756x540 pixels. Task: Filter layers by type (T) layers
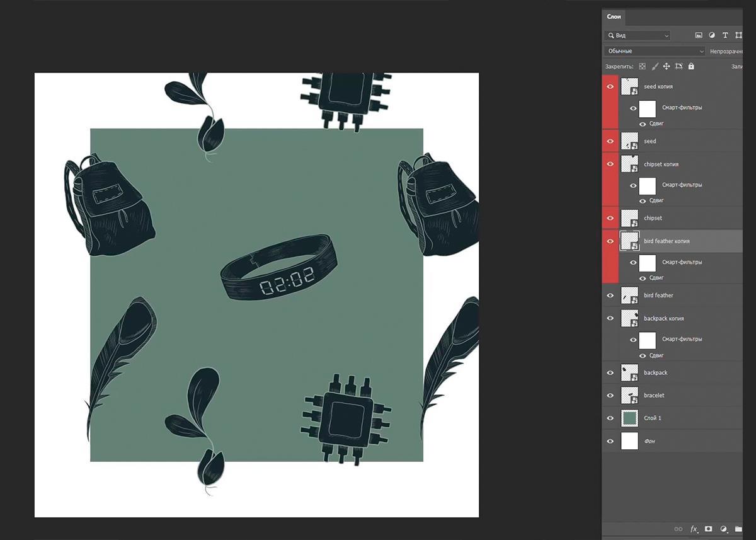(725, 36)
